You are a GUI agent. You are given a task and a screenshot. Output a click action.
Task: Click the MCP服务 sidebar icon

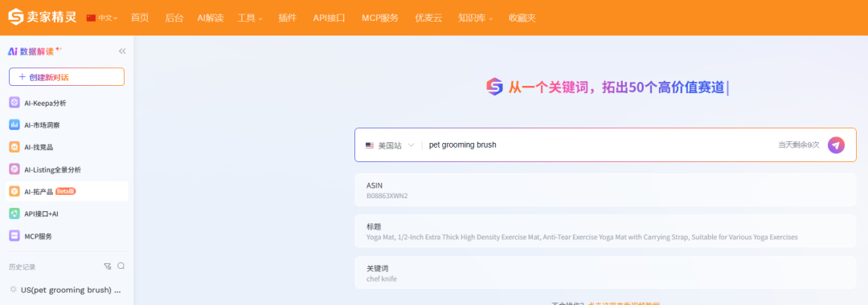[x=14, y=236]
